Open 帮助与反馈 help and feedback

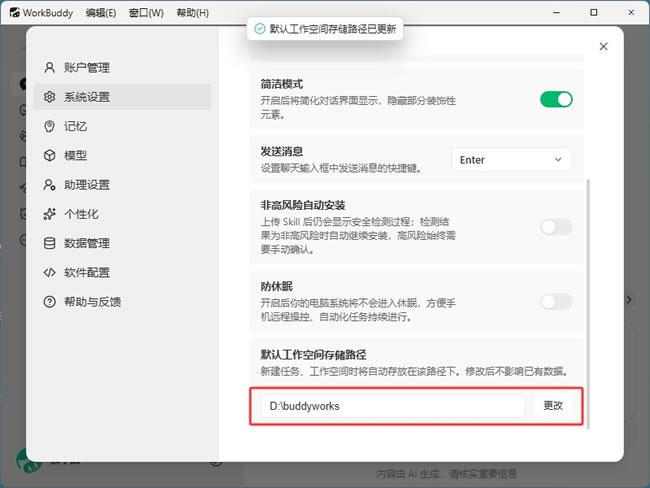(123, 302)
